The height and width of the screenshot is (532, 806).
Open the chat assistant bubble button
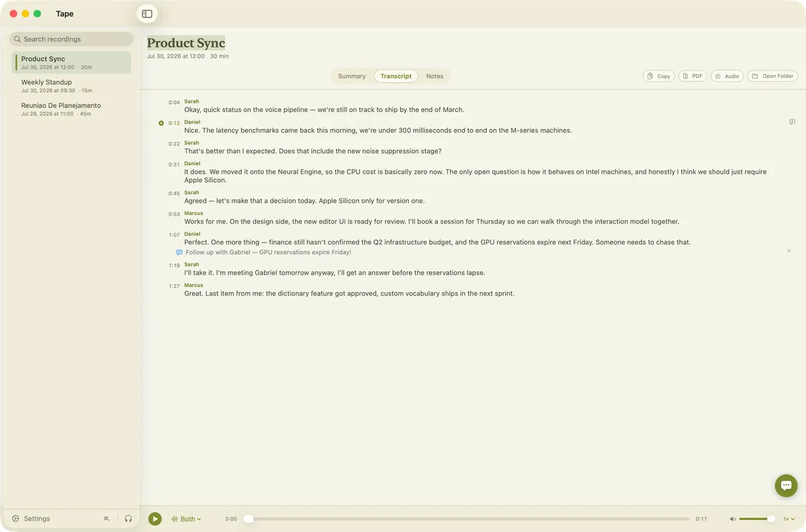[786, 486]
